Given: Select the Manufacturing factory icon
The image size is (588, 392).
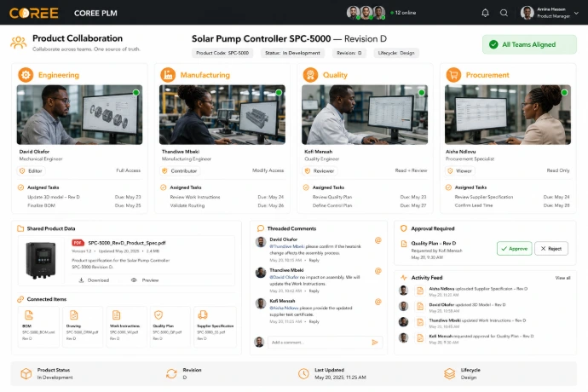Looking at the screenshot, I should (x=168, y=75).
